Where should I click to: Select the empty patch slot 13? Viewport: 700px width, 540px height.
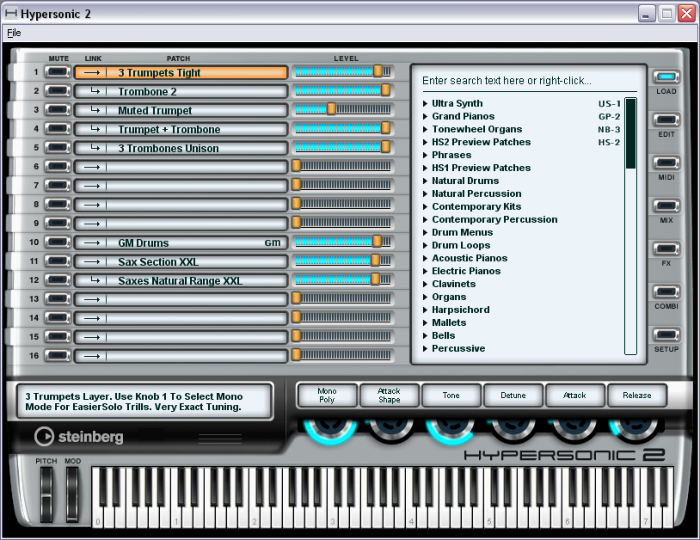click(x=180, y=299)
